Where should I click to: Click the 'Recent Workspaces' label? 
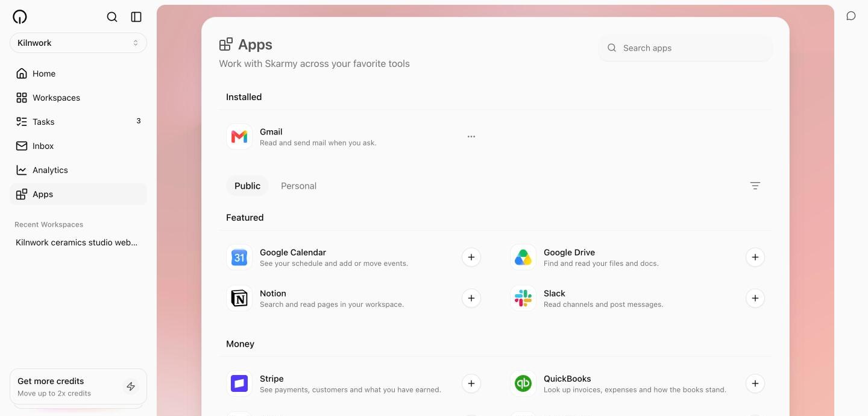(49, 224)
